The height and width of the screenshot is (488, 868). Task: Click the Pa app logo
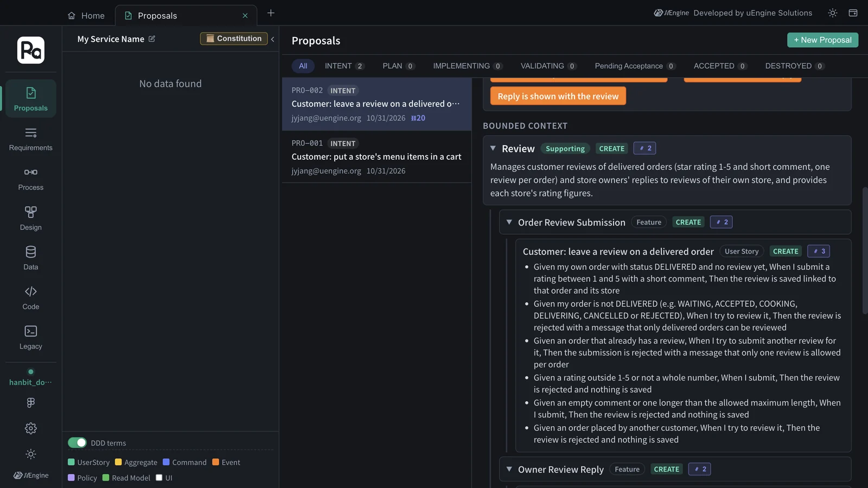point(31,50)
